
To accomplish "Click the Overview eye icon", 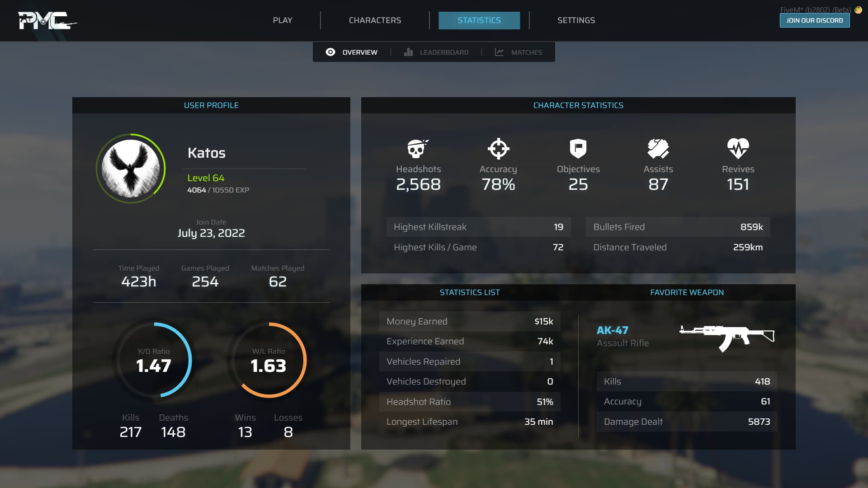I will click(x=330, y=52).
